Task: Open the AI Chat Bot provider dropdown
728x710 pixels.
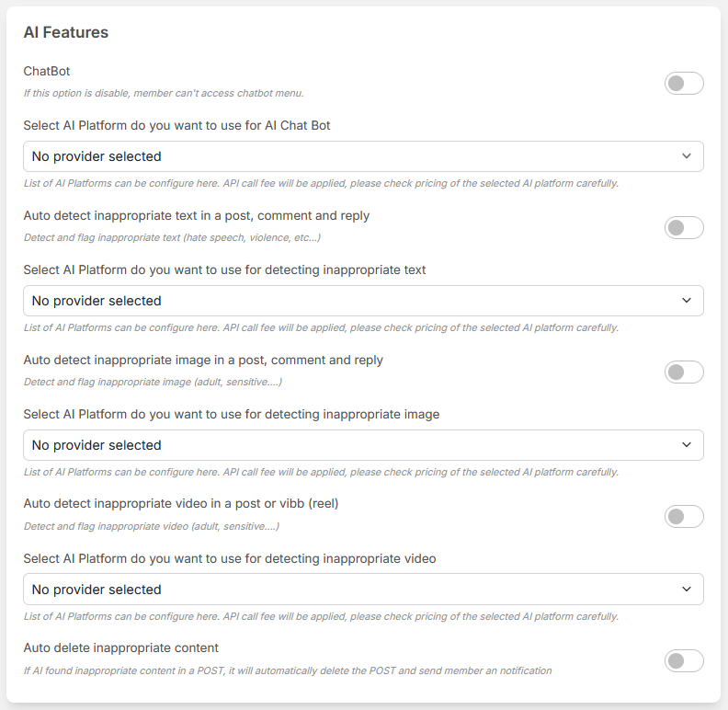Action: click(363, 156)
